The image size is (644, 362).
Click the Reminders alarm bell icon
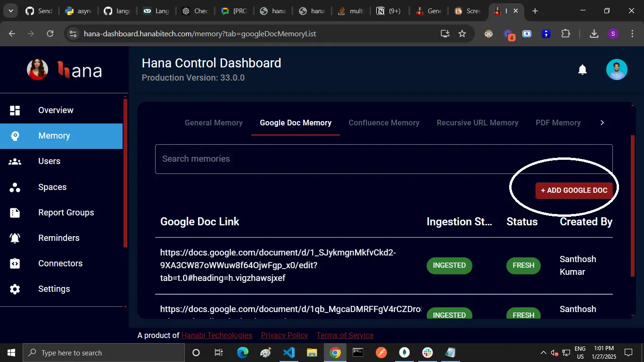point(15,238)
